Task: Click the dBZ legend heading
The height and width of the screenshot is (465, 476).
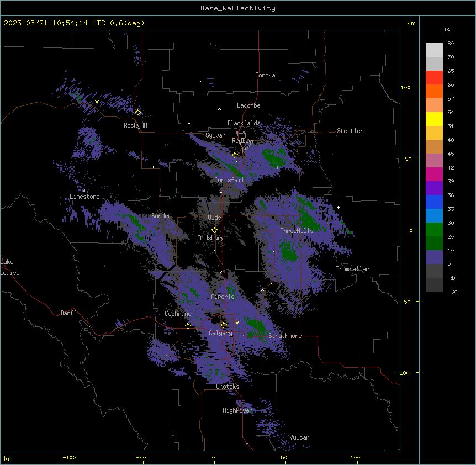Action: tap(447, 30)
